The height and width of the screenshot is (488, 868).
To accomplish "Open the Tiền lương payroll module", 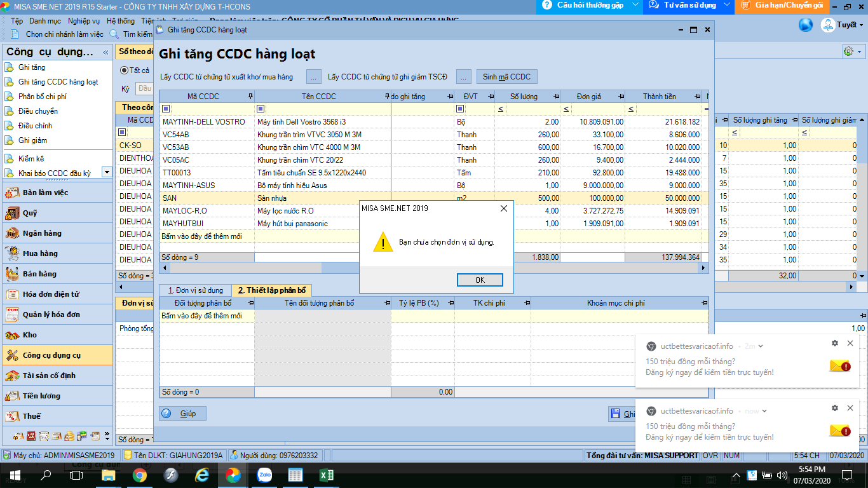I will [x=57, y=396].
